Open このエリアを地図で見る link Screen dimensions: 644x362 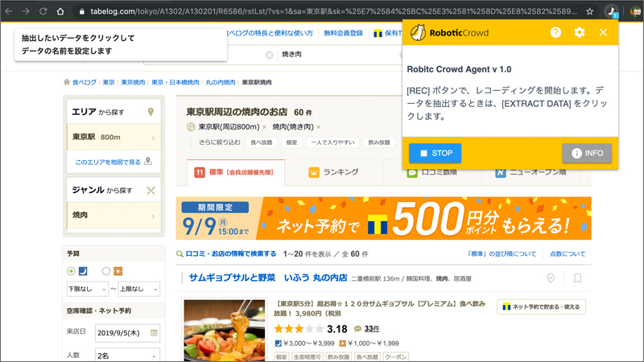tap(108, 162)
